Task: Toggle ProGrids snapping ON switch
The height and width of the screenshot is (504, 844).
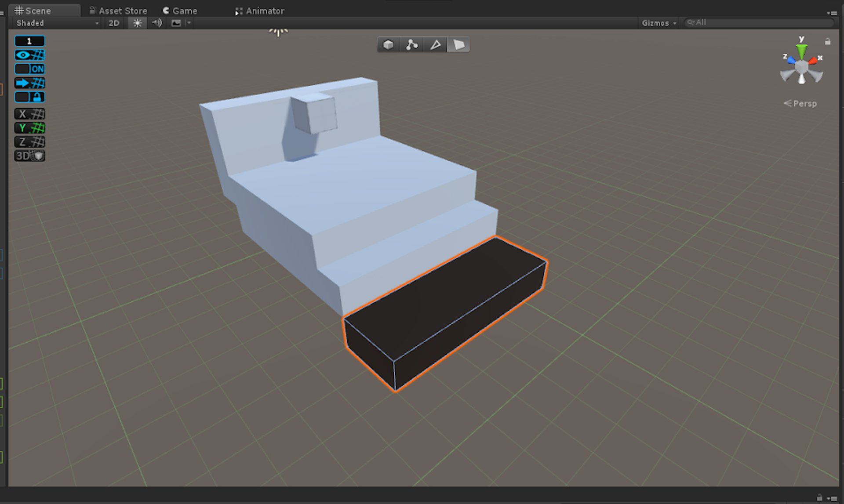Action: point(30,69)
